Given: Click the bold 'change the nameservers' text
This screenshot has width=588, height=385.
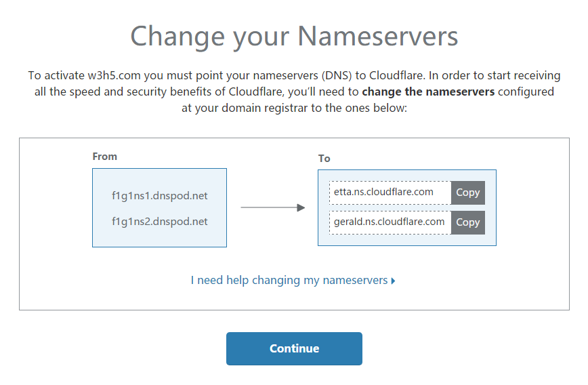Looking at the screenshot, I should pos(428,92).
